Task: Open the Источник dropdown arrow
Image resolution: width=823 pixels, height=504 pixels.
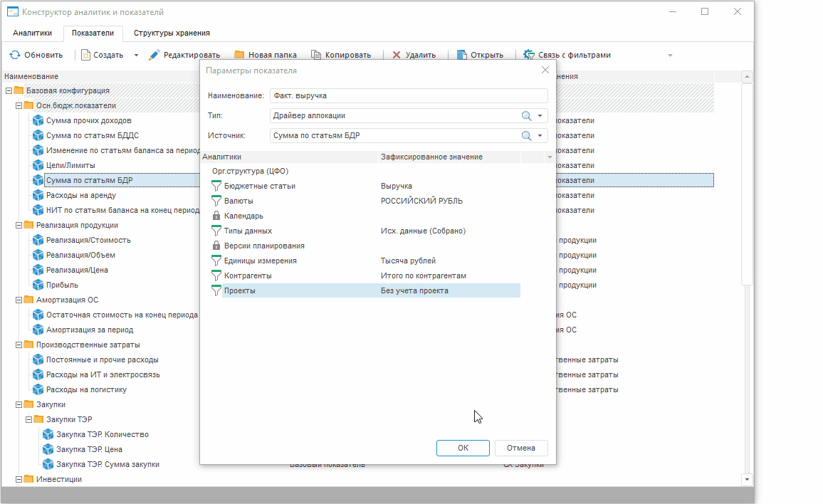Action: [x=540, y=136]
